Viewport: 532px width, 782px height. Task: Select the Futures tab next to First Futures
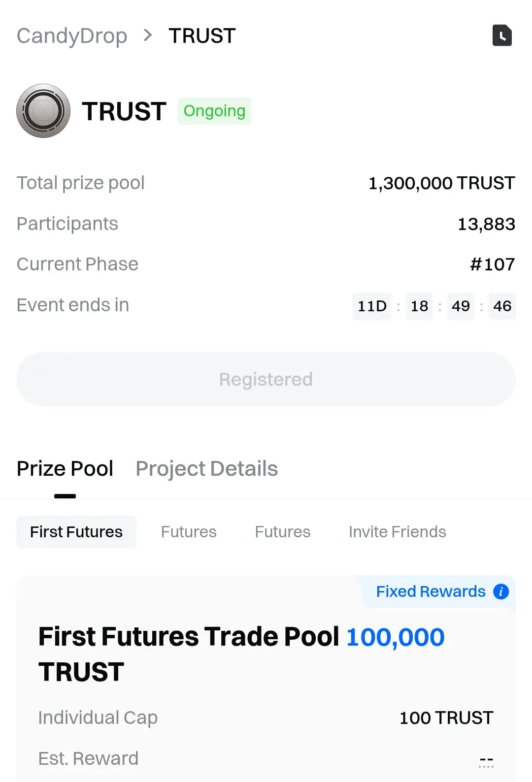pos(189,532)
